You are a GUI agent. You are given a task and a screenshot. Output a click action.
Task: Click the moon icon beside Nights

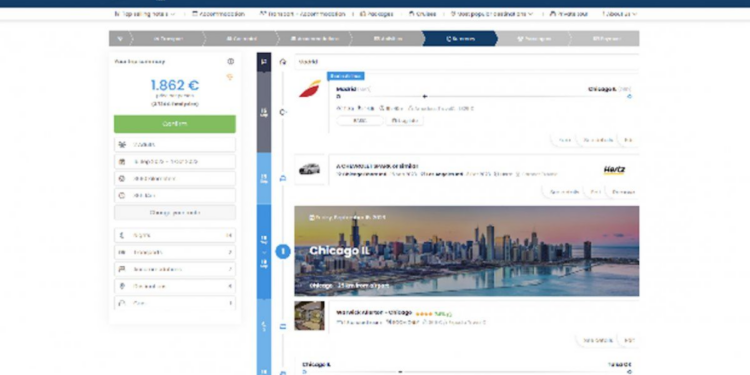(122, 235)
